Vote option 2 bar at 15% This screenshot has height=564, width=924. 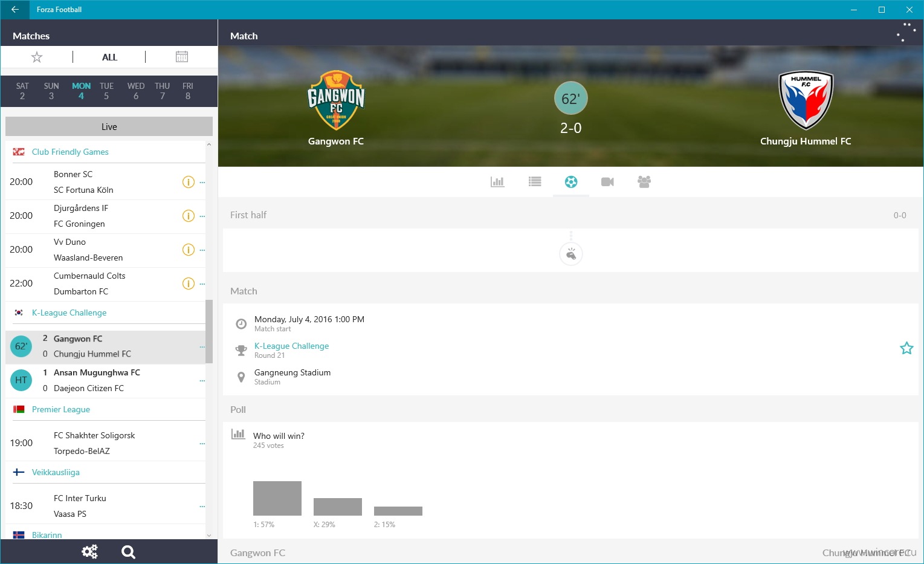[x=398, y=511]
